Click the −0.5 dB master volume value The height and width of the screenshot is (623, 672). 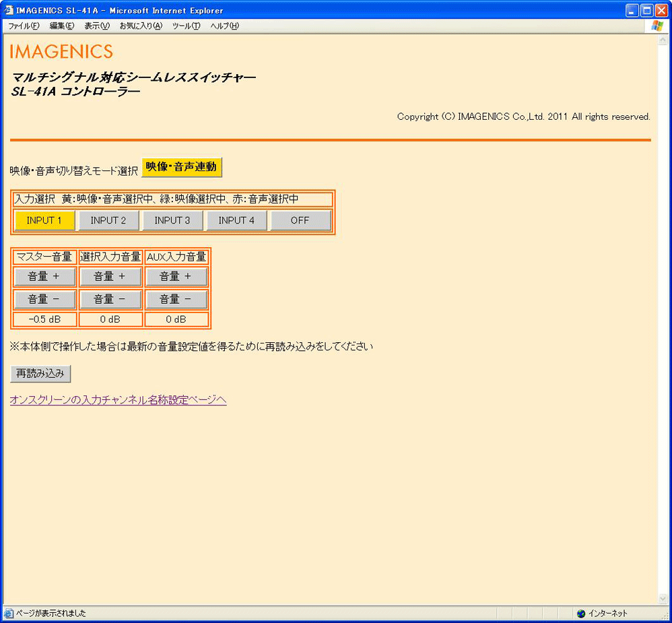click(x=44, y=319)
